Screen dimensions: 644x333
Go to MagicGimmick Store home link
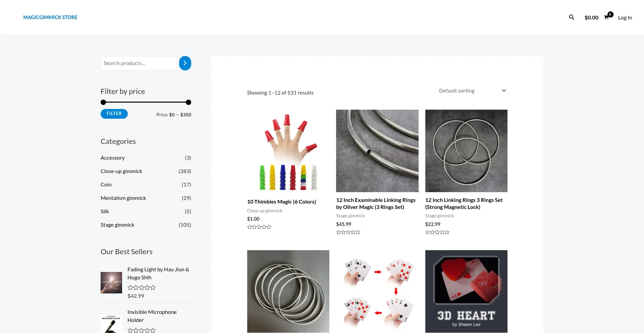50,17
